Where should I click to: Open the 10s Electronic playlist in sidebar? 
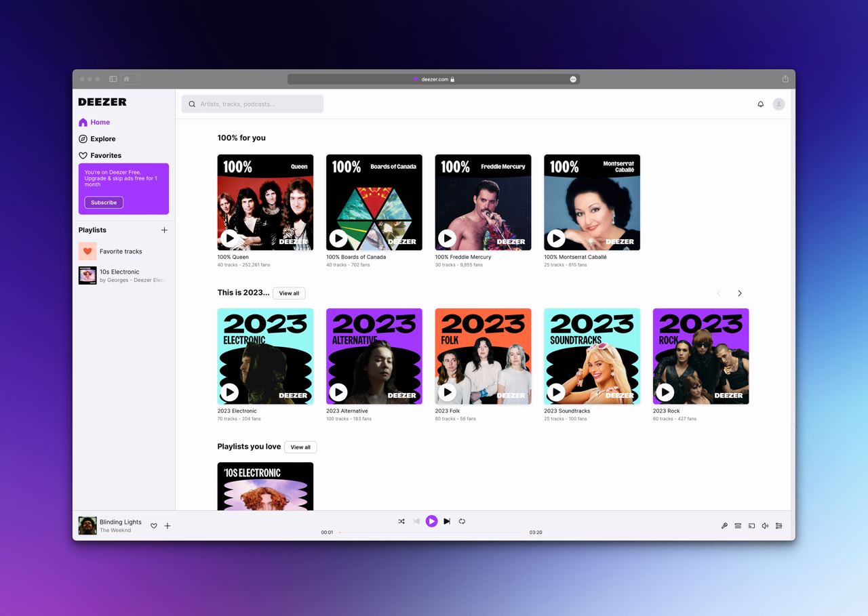tap(123, 275)
